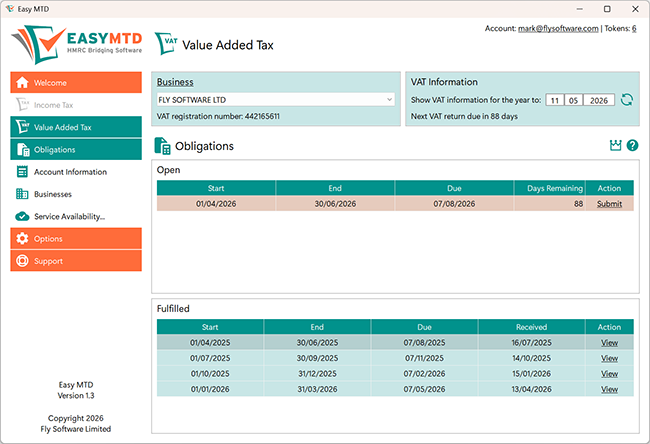Viewport: 650px width, 444px height.
Task: Click open obligation due date 07/08/2026
Action: (454, 204)
